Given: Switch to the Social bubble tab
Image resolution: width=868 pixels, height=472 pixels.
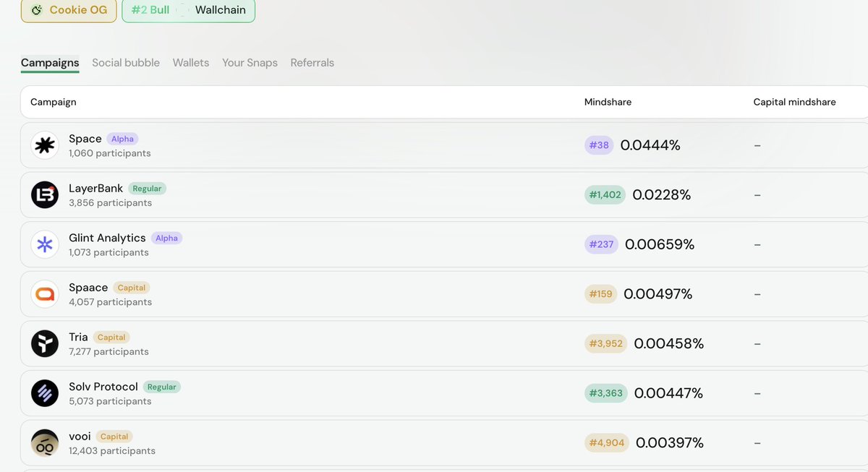Looking at the screenshot, I should (126, 63).
